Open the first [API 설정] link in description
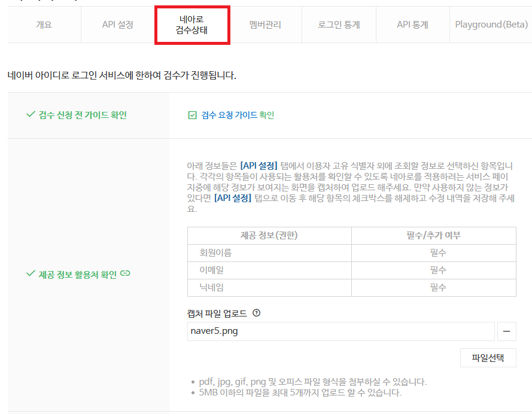The height and width of the screenshot is (414, 532). coord(259,166)
